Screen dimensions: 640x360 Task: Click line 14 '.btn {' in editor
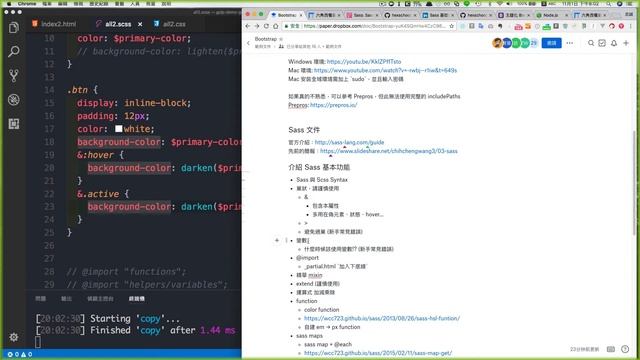tap(82, 90)
